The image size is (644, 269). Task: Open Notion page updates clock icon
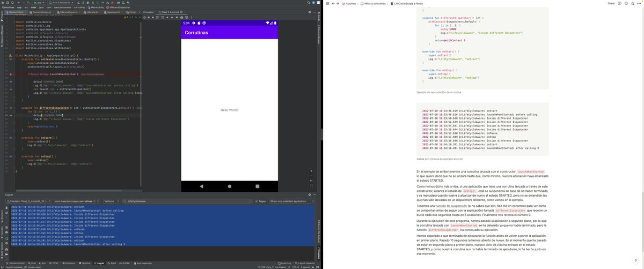[626, 3]
